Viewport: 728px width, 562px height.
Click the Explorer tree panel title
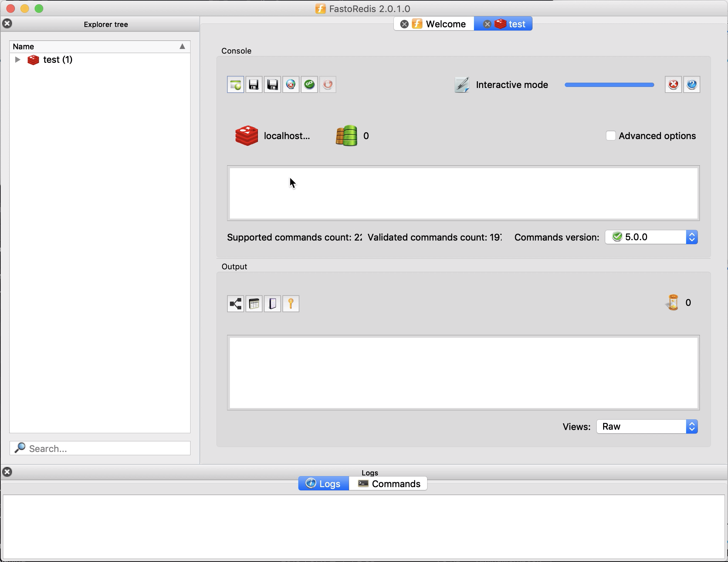coord(106,24)
